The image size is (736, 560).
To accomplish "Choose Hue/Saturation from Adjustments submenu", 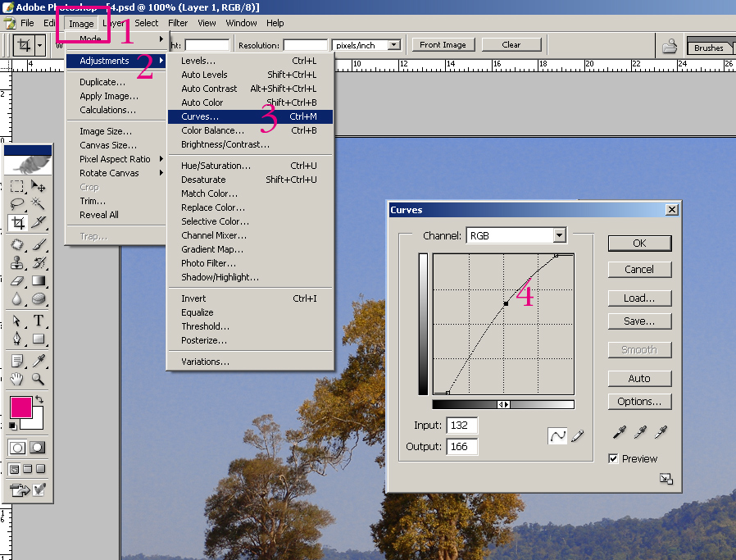I will click(x=216, y=166).
